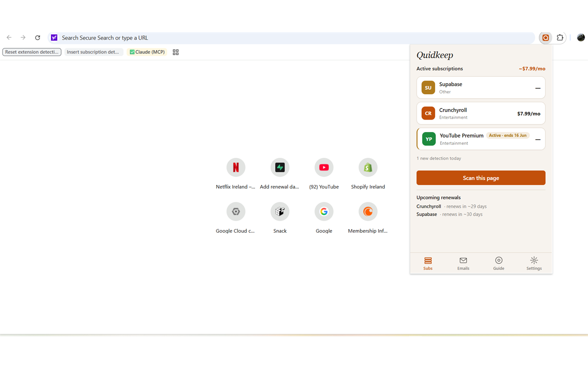The width and height of the screenshot is (588, 368).
Task: Click the dash price placeholder on YouTube Premium card
Action: (538, 139)
